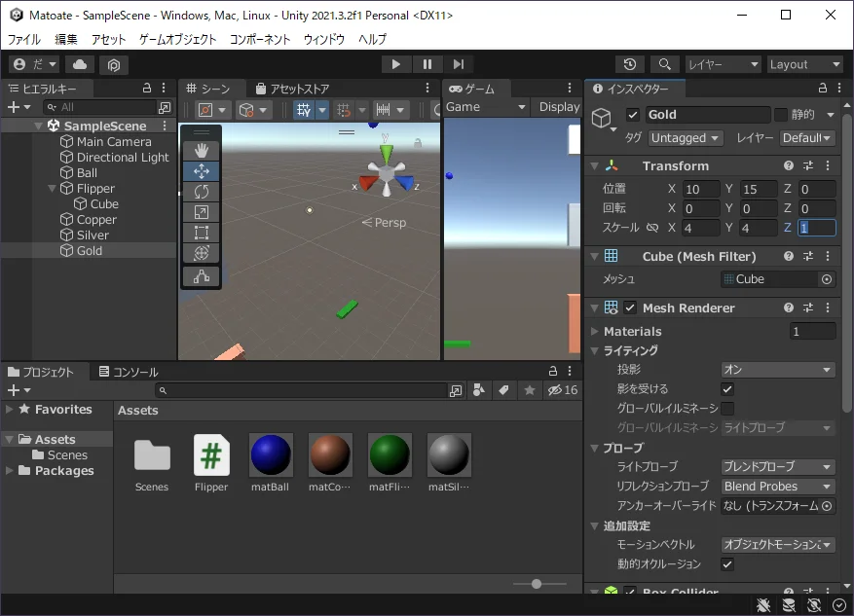Open undo history icon
This screenshot has height=616, width=854.
click(630, 64)
